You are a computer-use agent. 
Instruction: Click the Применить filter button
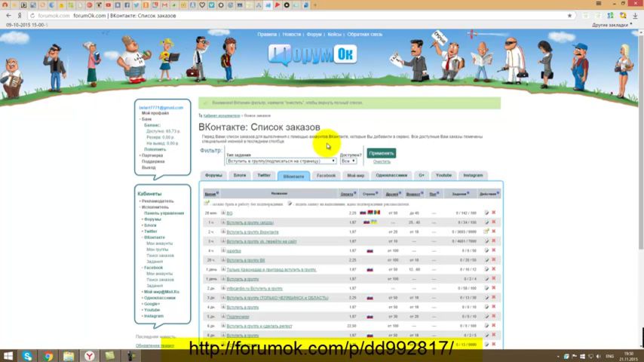381,153
